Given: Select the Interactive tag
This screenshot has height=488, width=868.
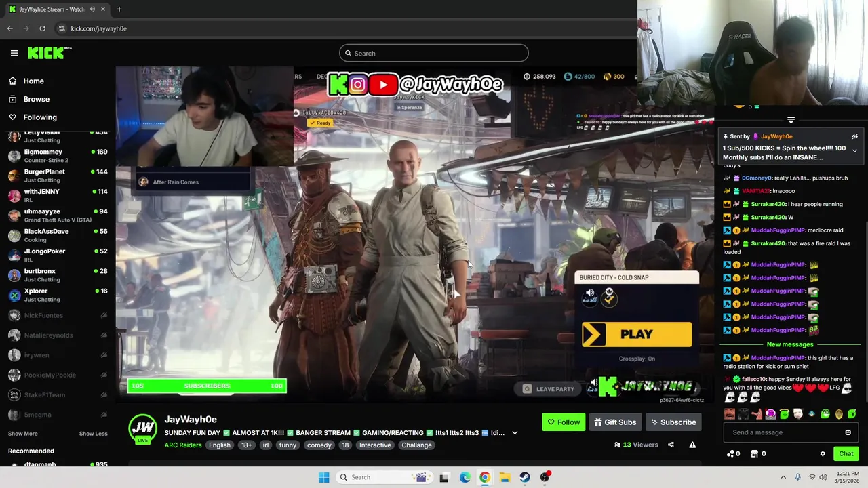Looking at the screenshot, I should [x=375, y=445].
